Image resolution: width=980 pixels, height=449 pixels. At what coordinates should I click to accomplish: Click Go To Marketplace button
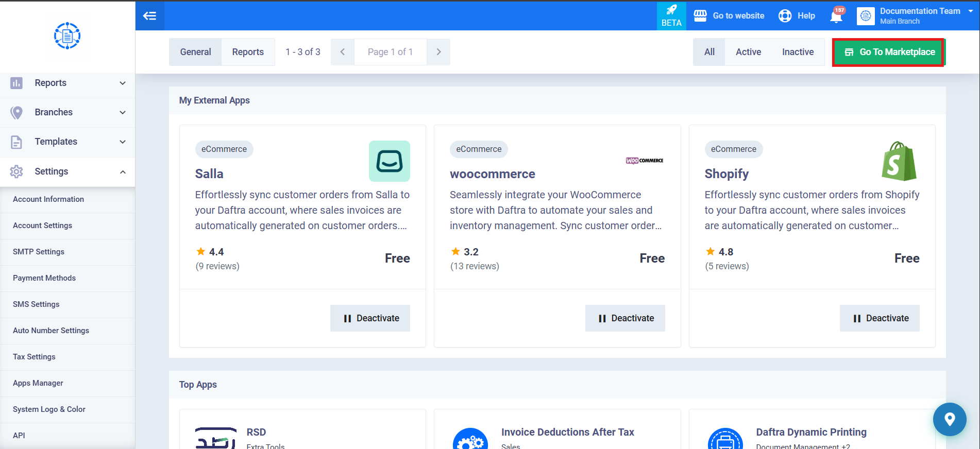click(889, 52)
